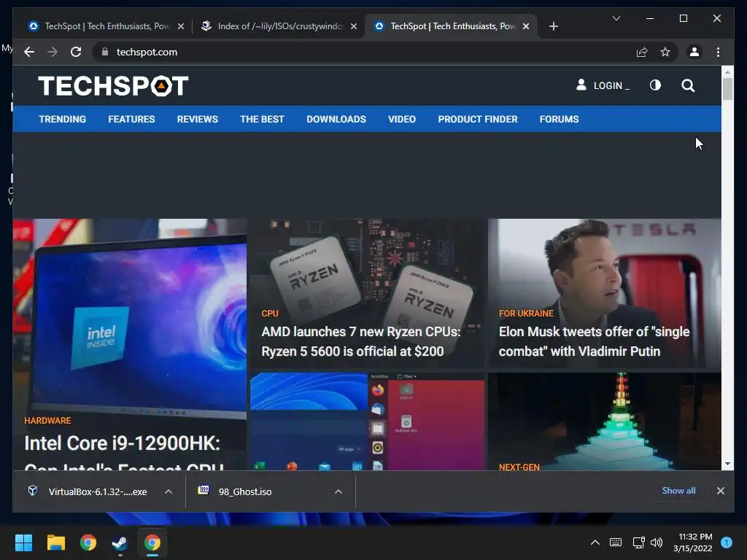Close the active TechSpot tab
Screen dimensions: 747x560
coord(526,26)
